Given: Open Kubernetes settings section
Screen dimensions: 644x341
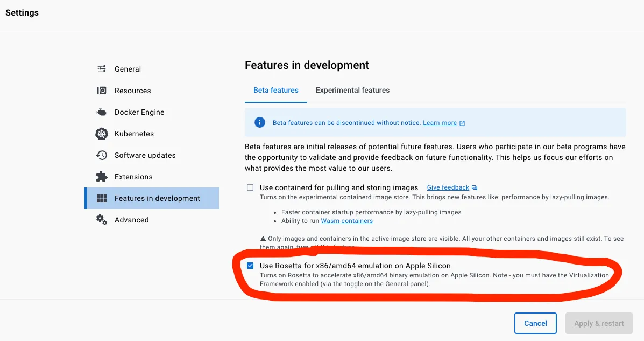Looking at the screenshot, I should coord(152,134).
